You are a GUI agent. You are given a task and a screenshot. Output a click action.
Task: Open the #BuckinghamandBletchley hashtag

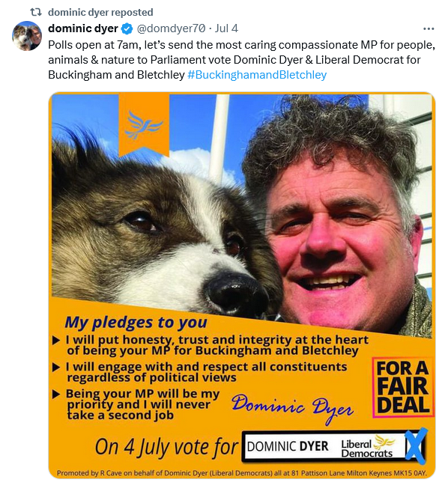[x=257, y=75]
